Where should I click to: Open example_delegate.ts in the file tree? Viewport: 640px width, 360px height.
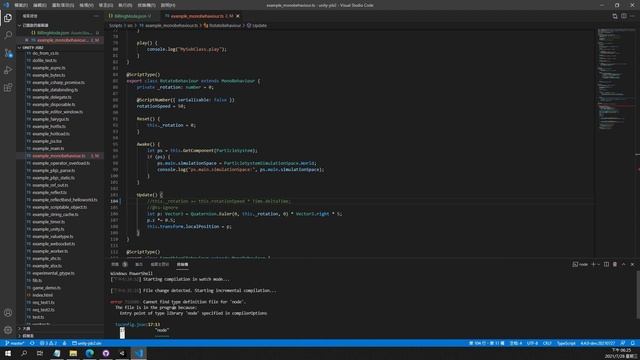52,97
